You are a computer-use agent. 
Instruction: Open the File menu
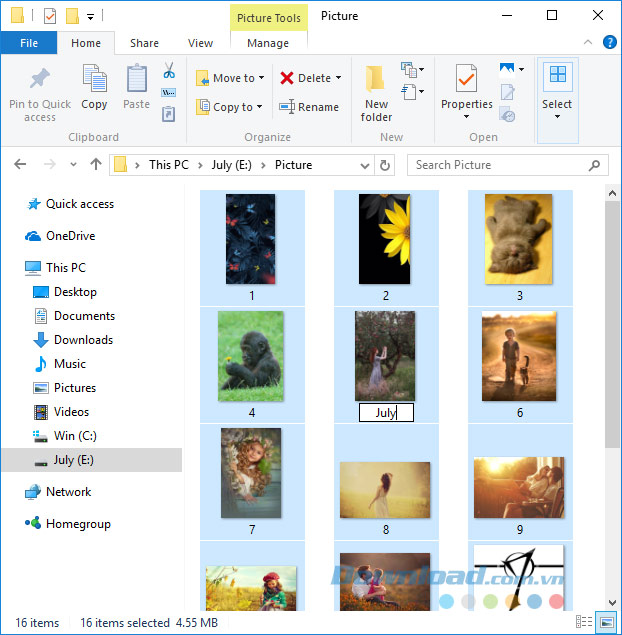click(29, 43)
